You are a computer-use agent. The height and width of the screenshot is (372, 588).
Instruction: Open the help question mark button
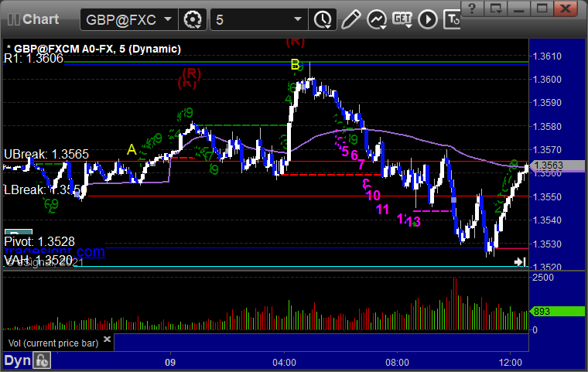pyautogui.click(x=472, y=9)
